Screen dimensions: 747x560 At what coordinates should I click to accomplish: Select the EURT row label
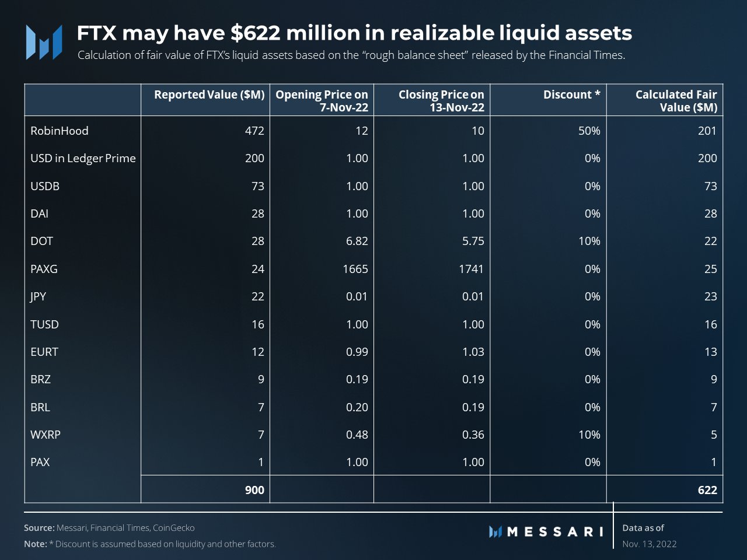tap(44, 352)
